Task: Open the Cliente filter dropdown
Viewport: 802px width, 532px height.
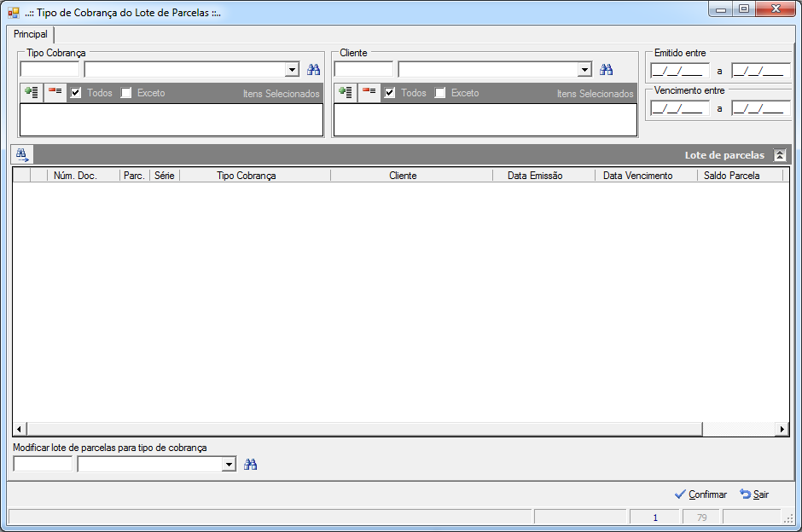Action: tap(584, 69)
